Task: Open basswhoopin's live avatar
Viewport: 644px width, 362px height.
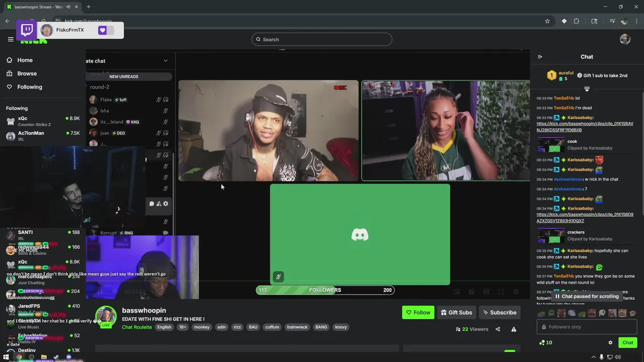Action: [106, 317]
